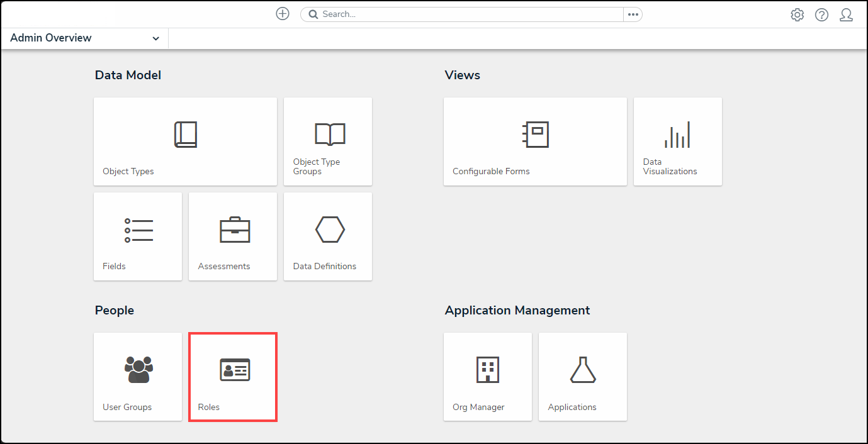This screenshot has height=444, width=868.
Task: Open the Data Visualizations chart tile
Action: pyautogui.click(x=677, y=141)
